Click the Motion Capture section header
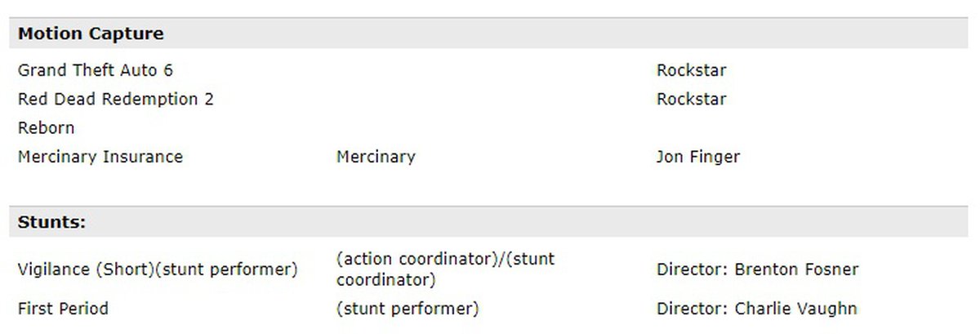980x334 pixels. 91,34
